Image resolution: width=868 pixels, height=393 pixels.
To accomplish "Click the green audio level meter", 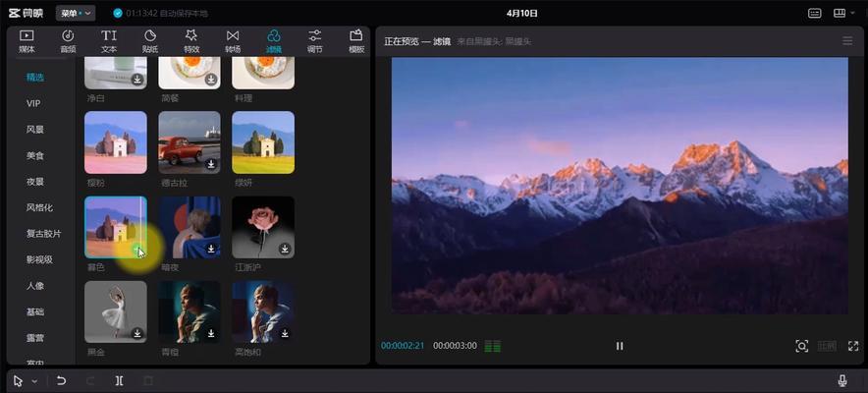I will [493, 347].
